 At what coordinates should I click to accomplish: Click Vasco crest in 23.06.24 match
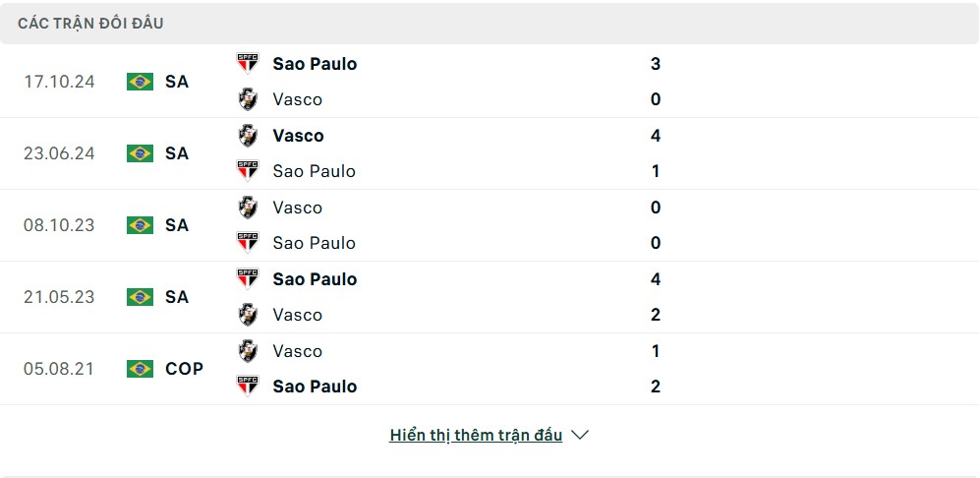(248, 135)
